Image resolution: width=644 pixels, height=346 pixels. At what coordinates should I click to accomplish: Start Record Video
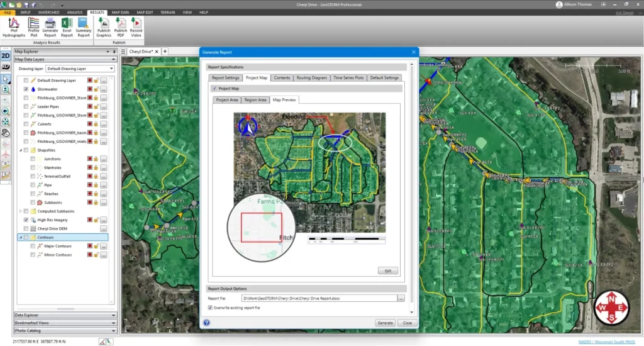(x=136, y=28)
